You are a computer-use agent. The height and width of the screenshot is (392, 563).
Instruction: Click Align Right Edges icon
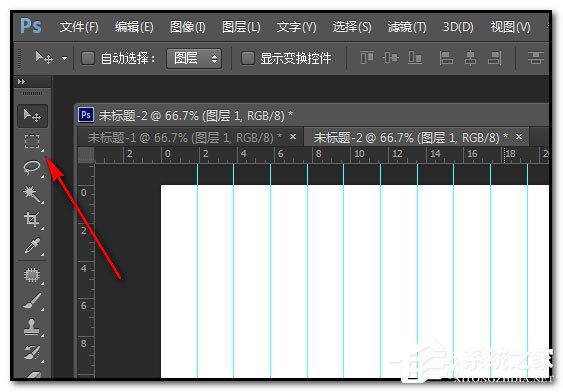(x=494, y=57)
